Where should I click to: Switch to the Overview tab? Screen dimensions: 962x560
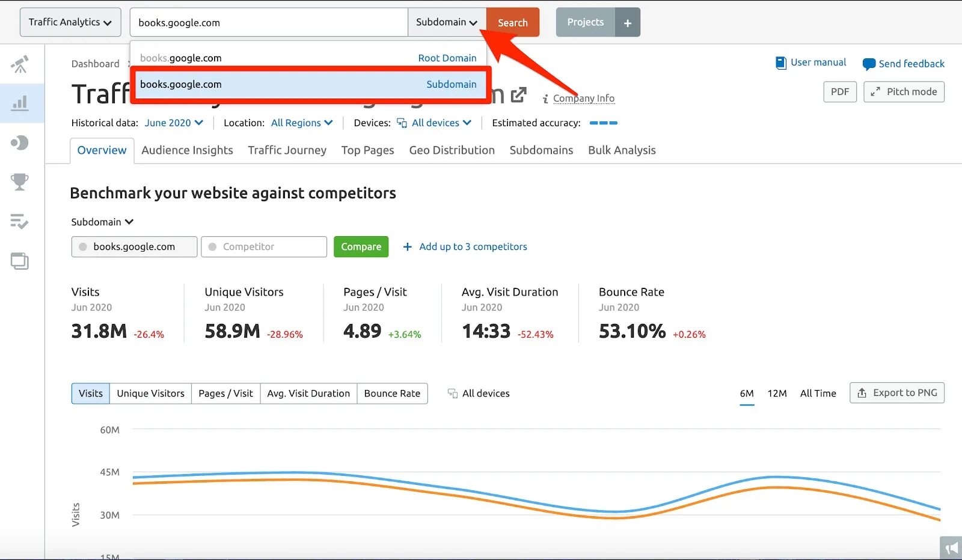coord(102,150)
